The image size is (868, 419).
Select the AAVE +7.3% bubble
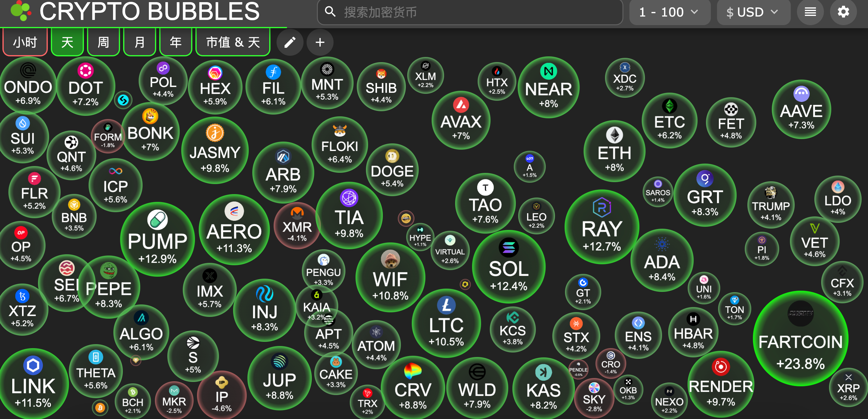801,109
